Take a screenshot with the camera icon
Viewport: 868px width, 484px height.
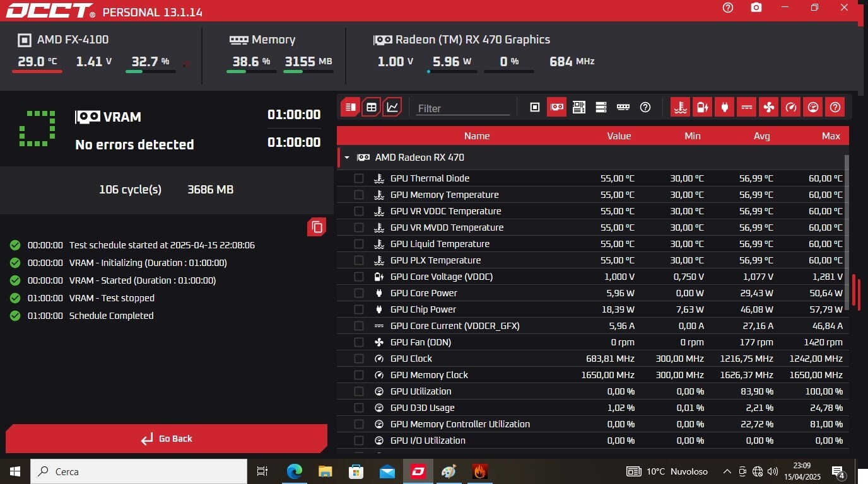[756, 8]
